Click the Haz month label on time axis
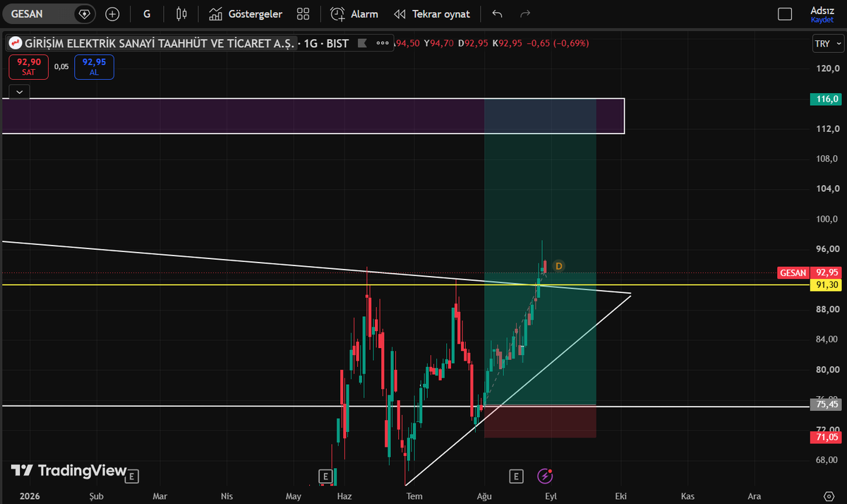 click(344, 496)
